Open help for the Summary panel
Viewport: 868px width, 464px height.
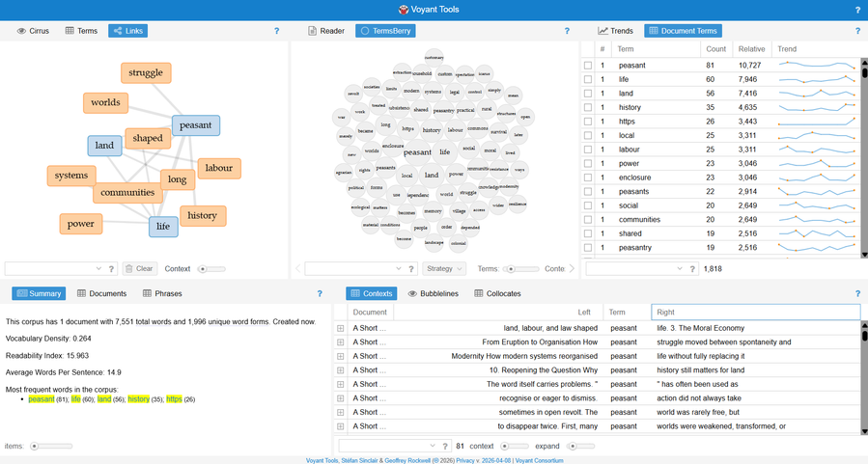point(320,293)
